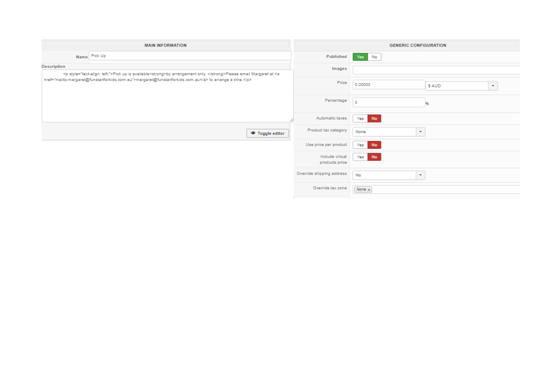Choose No for Use price per product
The image size is (555, 392).
[374, 145]
